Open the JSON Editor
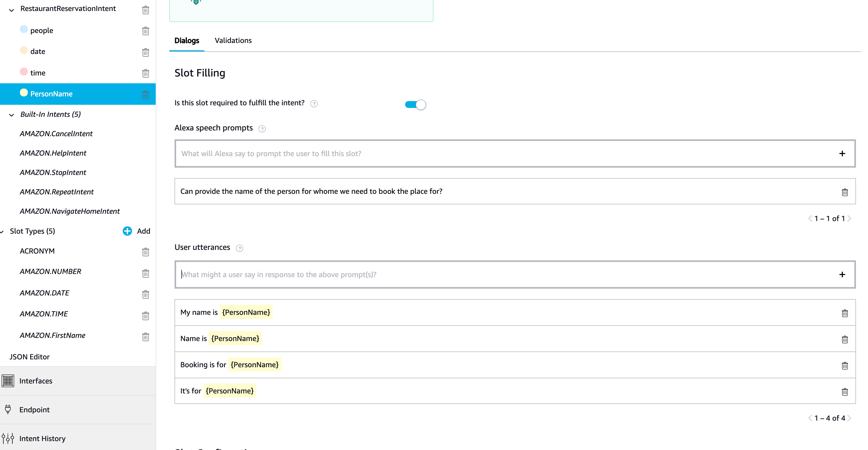 [29, 357]
